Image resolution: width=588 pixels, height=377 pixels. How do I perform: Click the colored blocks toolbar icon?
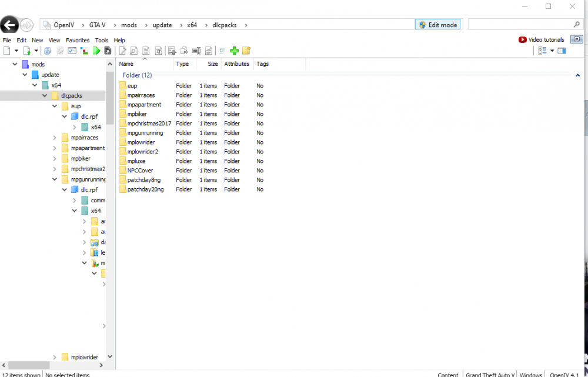(x=84, y=51)
